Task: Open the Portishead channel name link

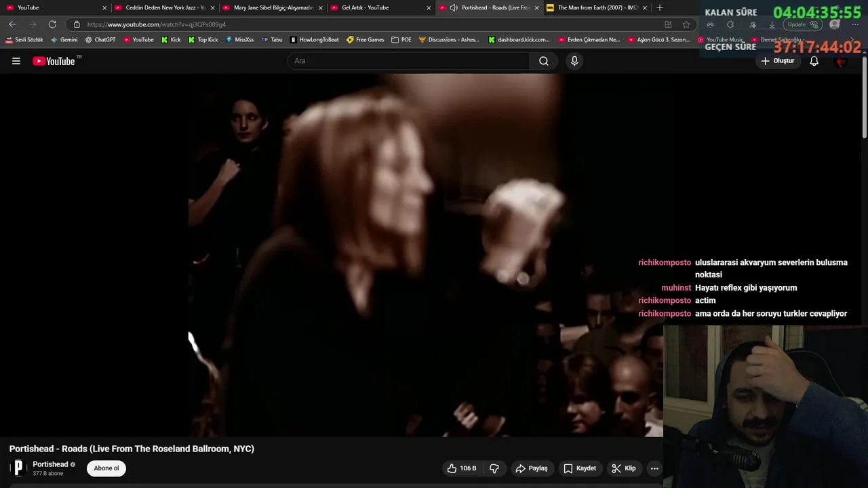Action: [x=50, y=464]
